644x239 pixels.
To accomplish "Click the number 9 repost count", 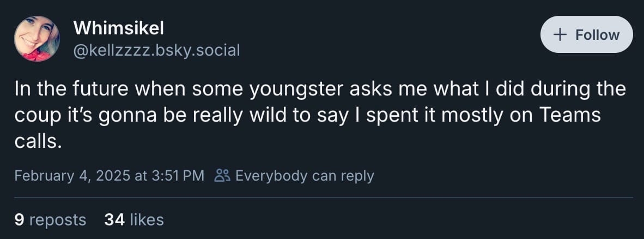I will pyautogui.click(x=19, y=219).
